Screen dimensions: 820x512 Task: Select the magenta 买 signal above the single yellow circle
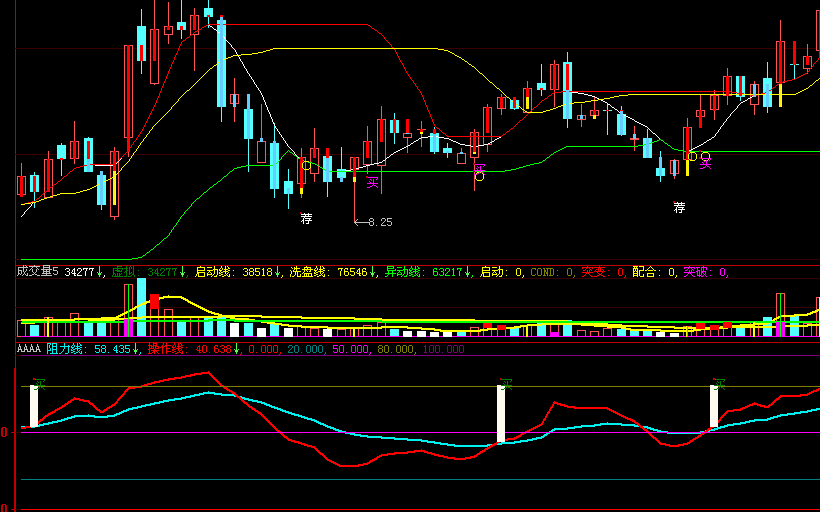click(479, 168)
